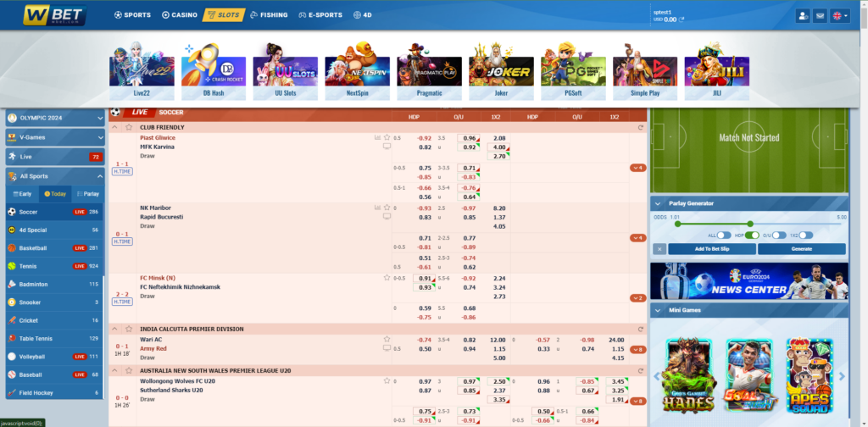This screenshot has width=868, height=427.
Task: Expand 4 more markets for Piast Gliwice
Action: click(637, 168)
